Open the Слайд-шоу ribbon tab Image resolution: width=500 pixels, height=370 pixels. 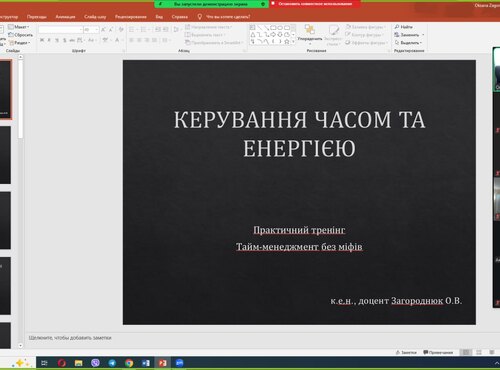95,17
